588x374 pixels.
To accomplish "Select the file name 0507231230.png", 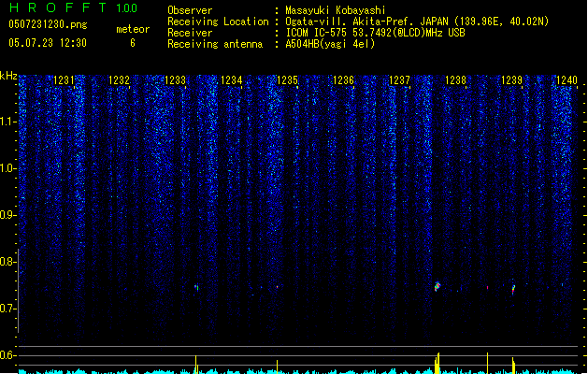I will click(x=48, y=24).
